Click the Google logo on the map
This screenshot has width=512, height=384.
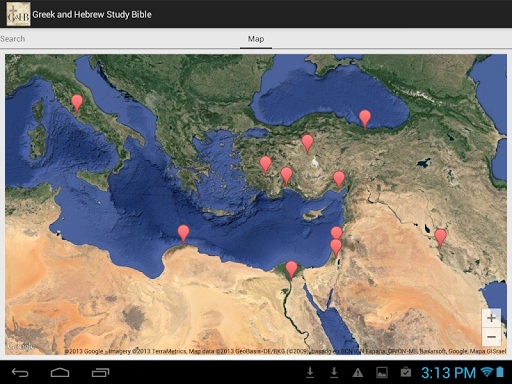[21, 346]
